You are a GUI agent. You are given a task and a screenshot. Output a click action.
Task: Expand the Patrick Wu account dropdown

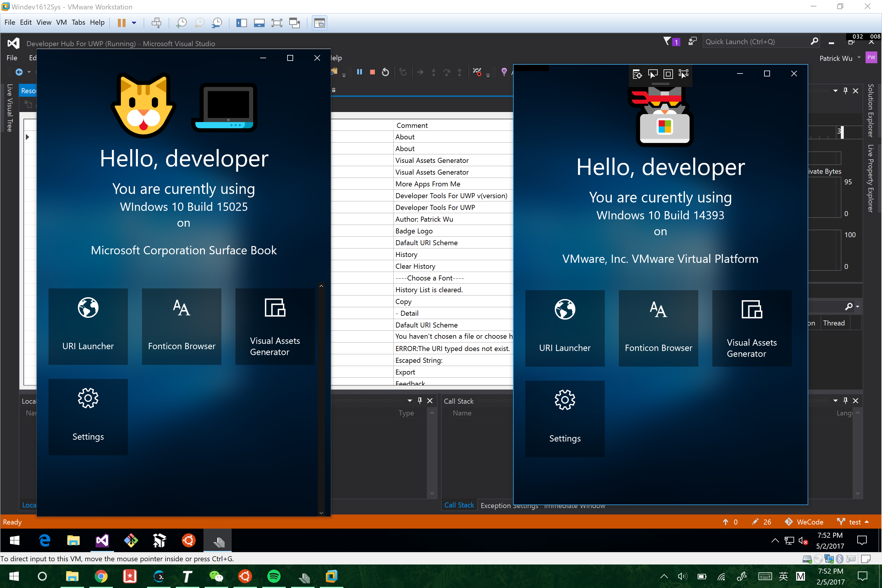click(x=859, y=58)
